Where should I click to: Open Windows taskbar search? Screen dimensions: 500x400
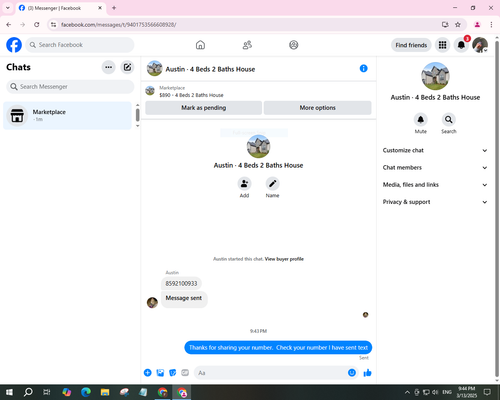(x=28, y=392)
